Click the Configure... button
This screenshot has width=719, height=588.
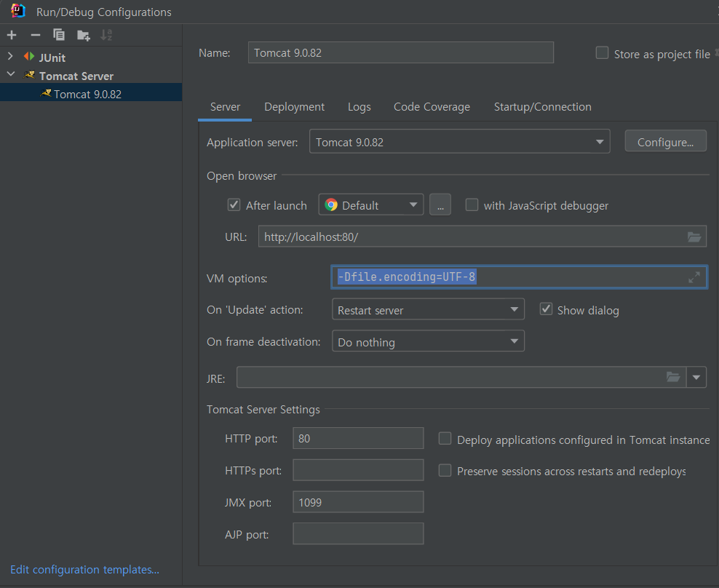click(665, 142)
